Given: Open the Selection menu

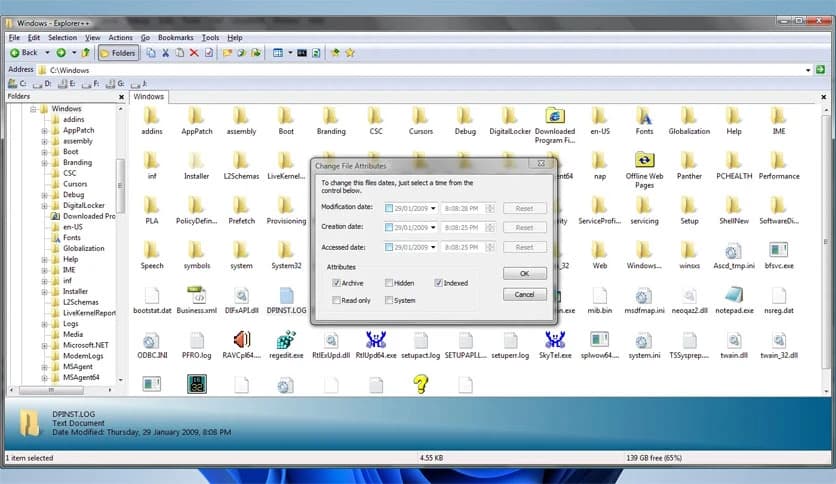Looking at the screenshot, I should [x=62, y=38].
